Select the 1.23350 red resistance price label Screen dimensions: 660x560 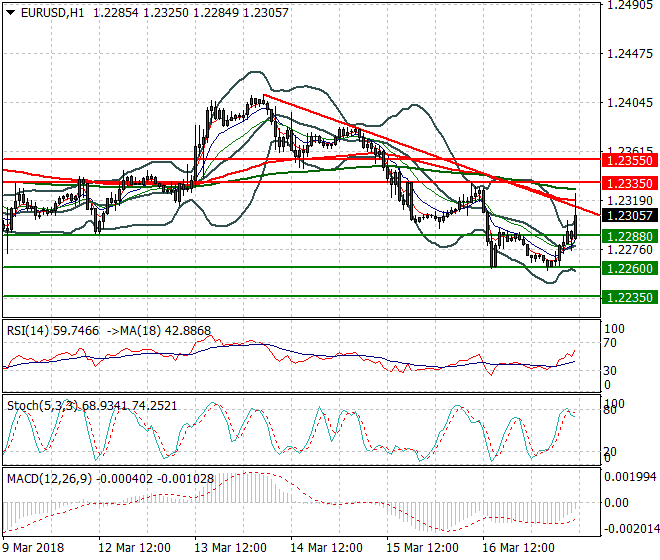pos(630,183)
